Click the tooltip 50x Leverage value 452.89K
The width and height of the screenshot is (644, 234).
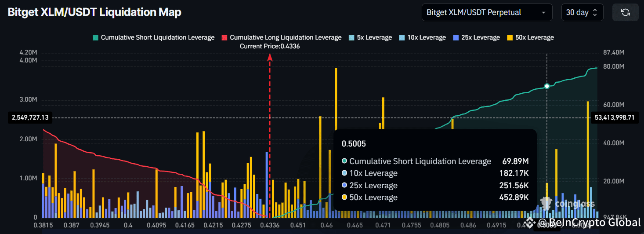tap(514, 197)
